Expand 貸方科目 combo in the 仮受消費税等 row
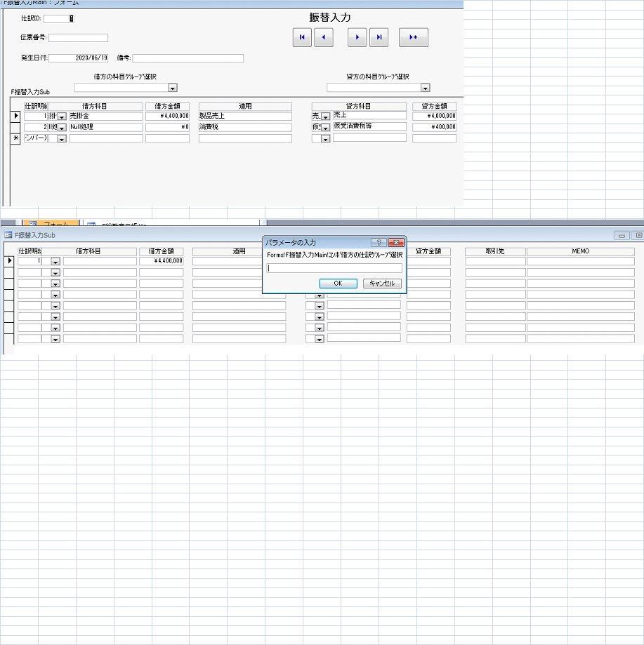 (x=325, y=128)
